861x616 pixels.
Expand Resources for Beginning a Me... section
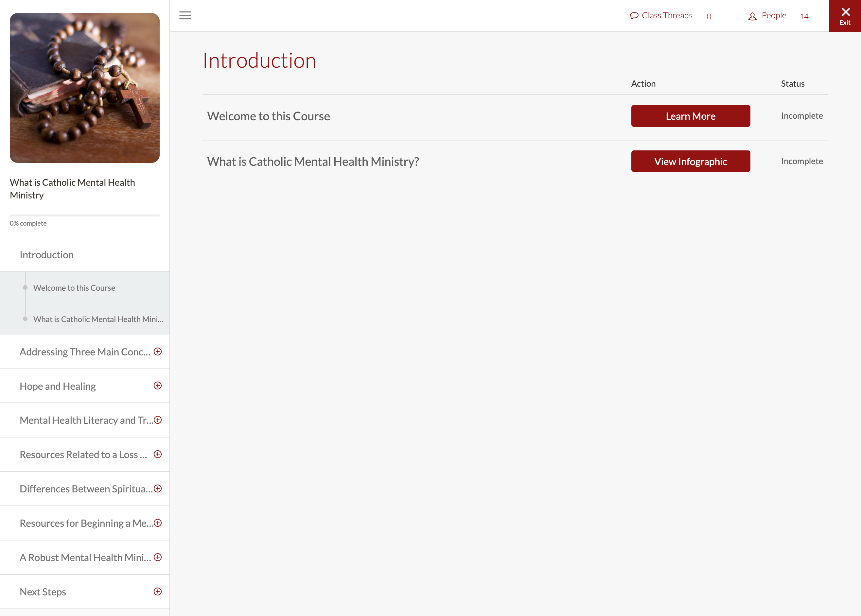pyautogui.click(x=157, y=523)
